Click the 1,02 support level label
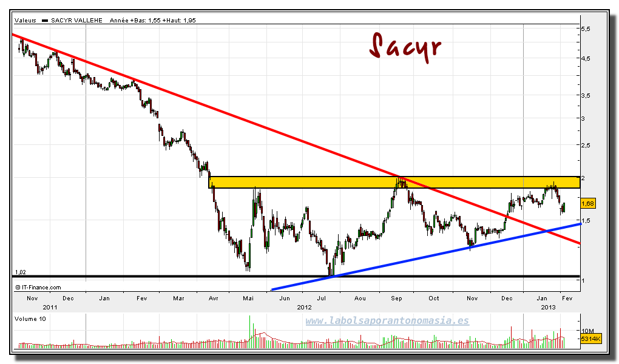The height and width of the screenshot is (364, 619). [x=20, y=272]
